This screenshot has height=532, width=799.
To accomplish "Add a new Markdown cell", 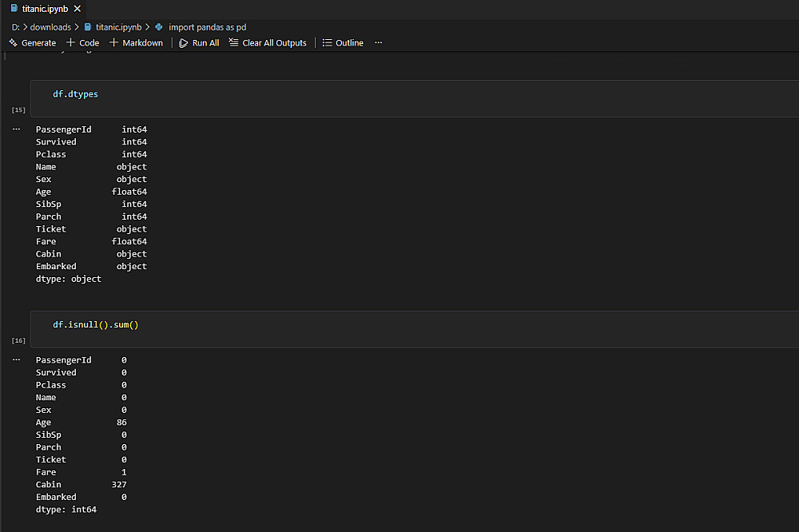I will pyautogui.click(x=136, y=43).
